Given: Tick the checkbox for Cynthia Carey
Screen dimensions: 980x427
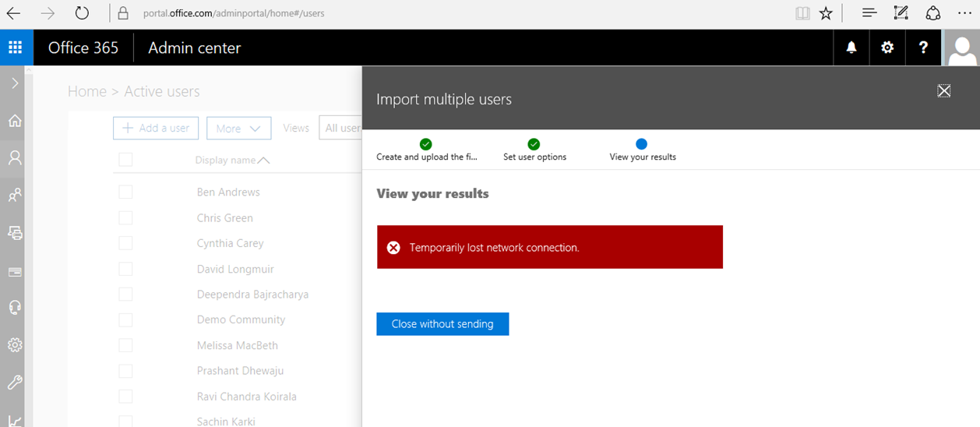Looking at the screenshot, I should (x=125, y=243).
